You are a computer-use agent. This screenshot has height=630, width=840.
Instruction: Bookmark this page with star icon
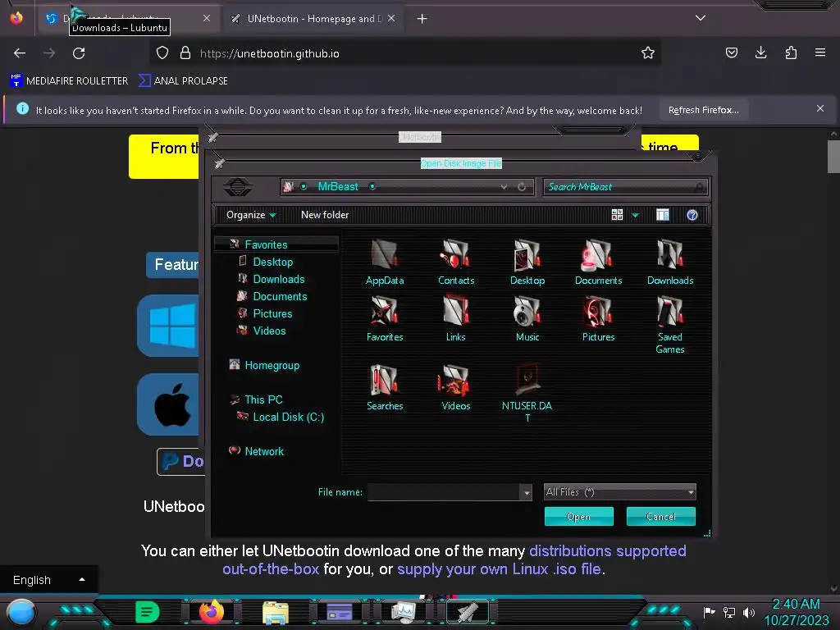[x=648, y=53]
